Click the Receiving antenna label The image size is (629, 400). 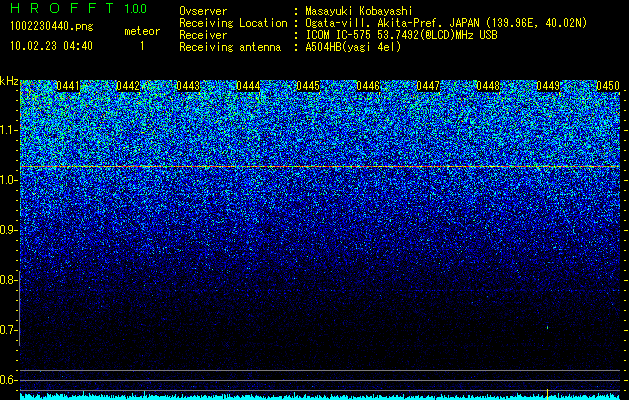point(230,47)
